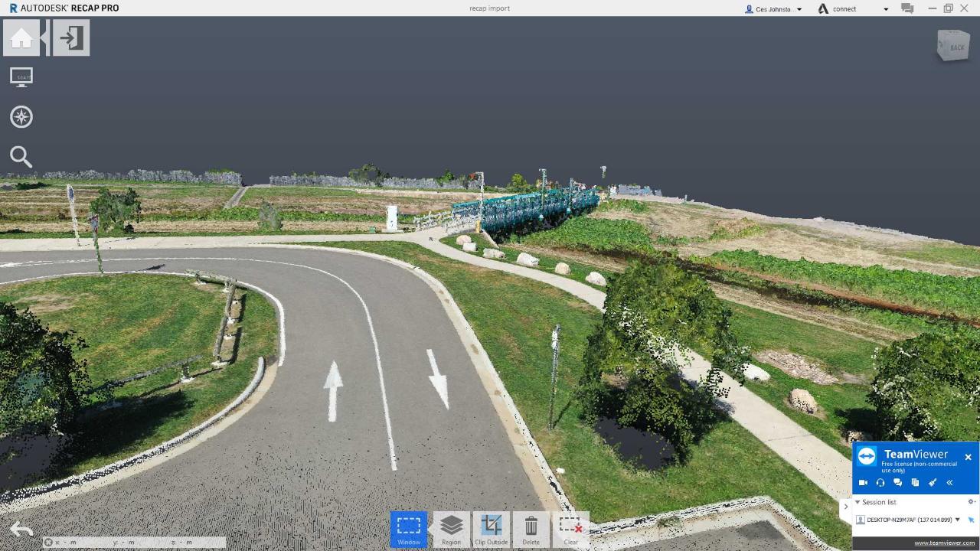Open the import/exit project icon
Viewport: 980px width, 551px height.
coord(71,37)
